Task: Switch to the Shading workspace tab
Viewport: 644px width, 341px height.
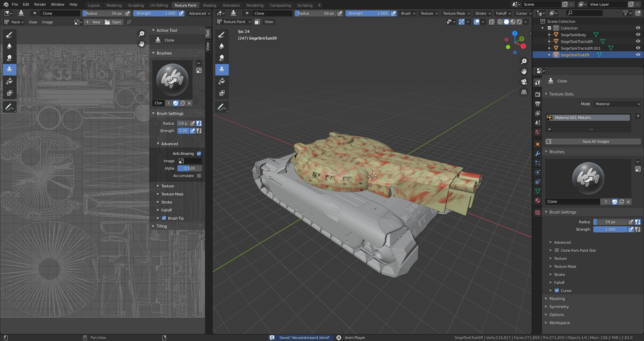Action: tap(209, 5)
